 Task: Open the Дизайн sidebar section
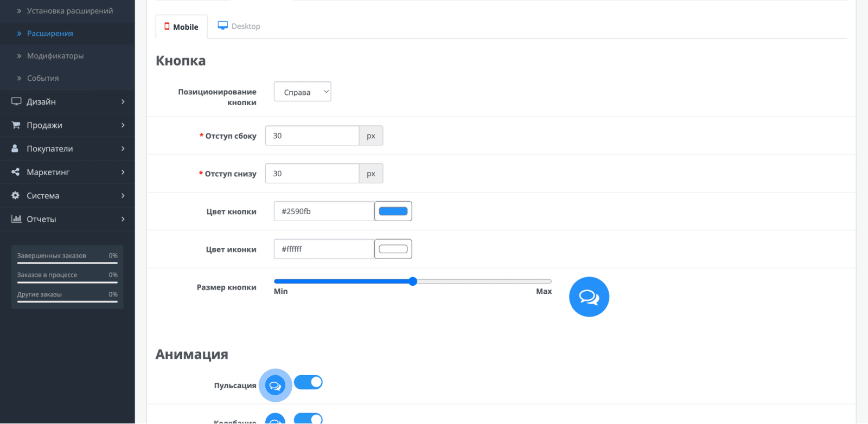point(67,101)
